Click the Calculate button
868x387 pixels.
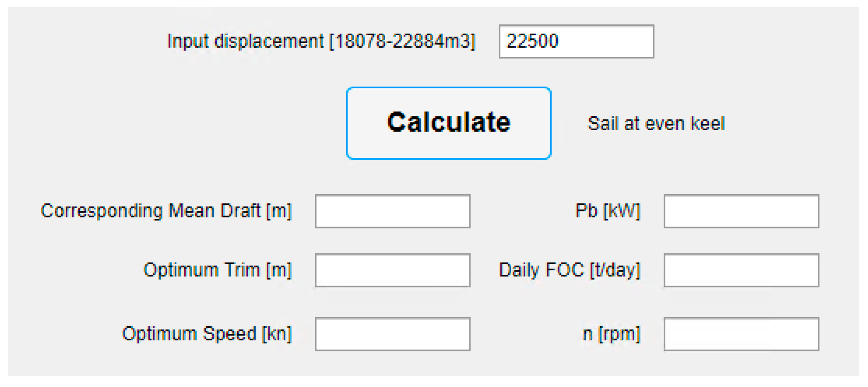click(449, 123)
